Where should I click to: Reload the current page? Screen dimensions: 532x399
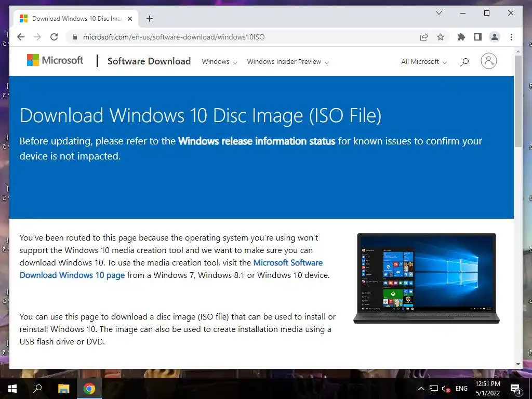[x=54, y=37]
